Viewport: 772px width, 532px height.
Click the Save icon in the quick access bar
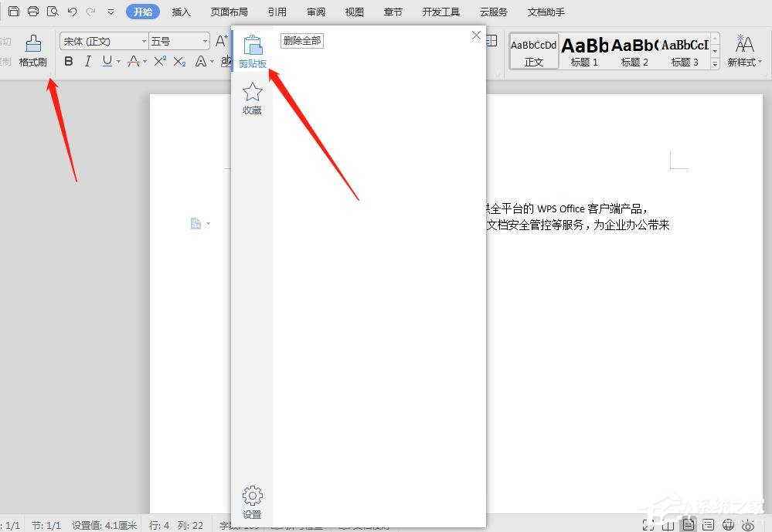coord(14,11)
